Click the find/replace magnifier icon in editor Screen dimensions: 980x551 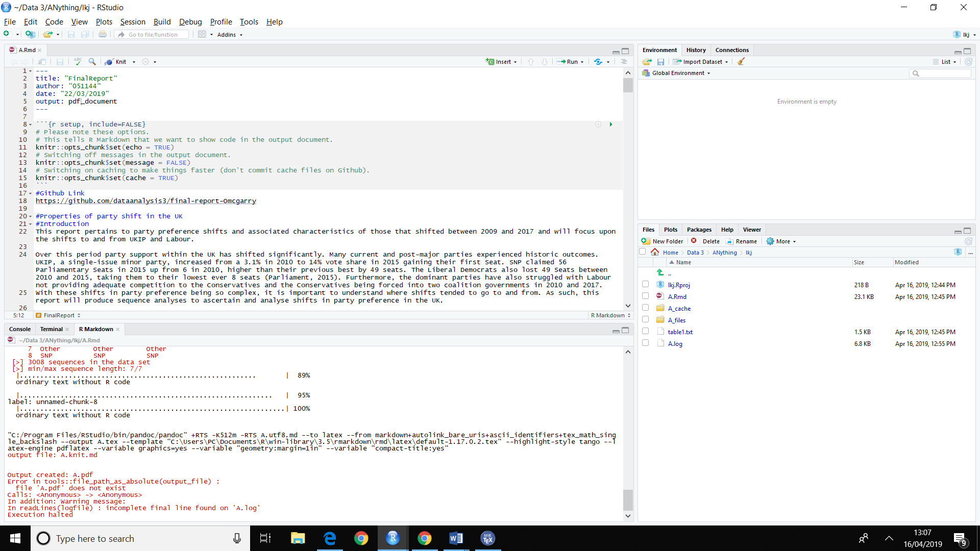pyautogui.click(x=92, y=62)
